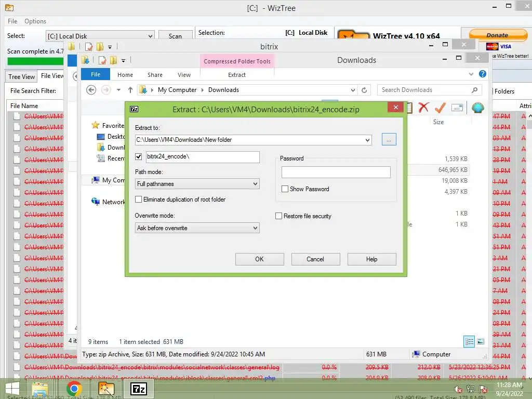
Task: Refresh the Downloads address bar
Action: click(x=364, y=90)
